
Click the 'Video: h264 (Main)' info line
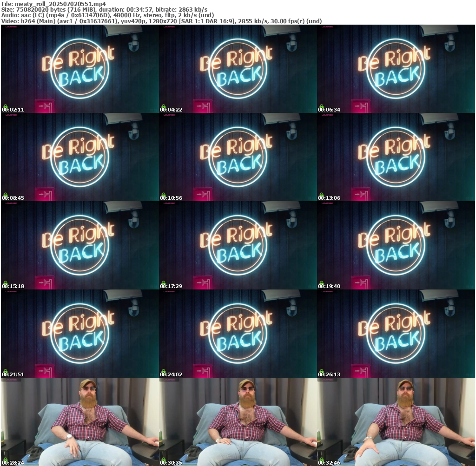click(x=161, y=21)
